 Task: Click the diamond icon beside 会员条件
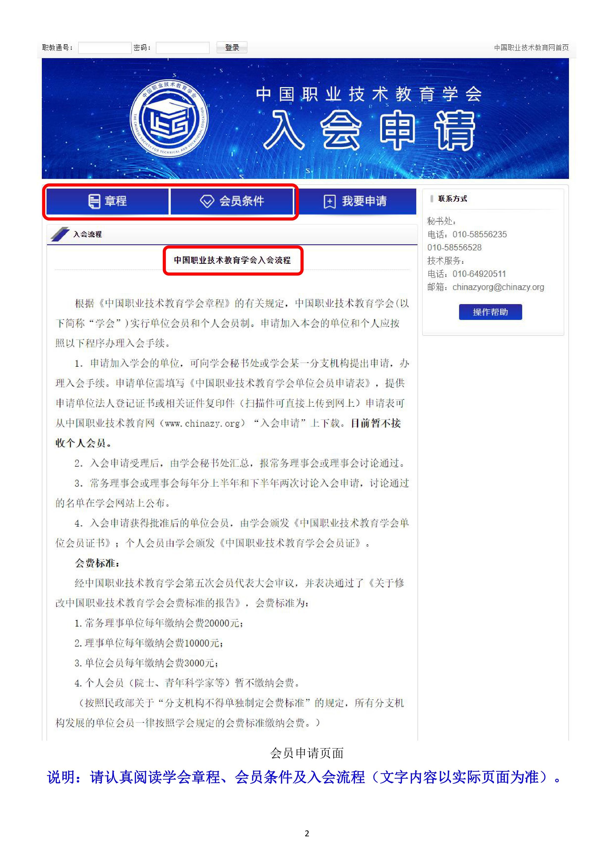207,201
